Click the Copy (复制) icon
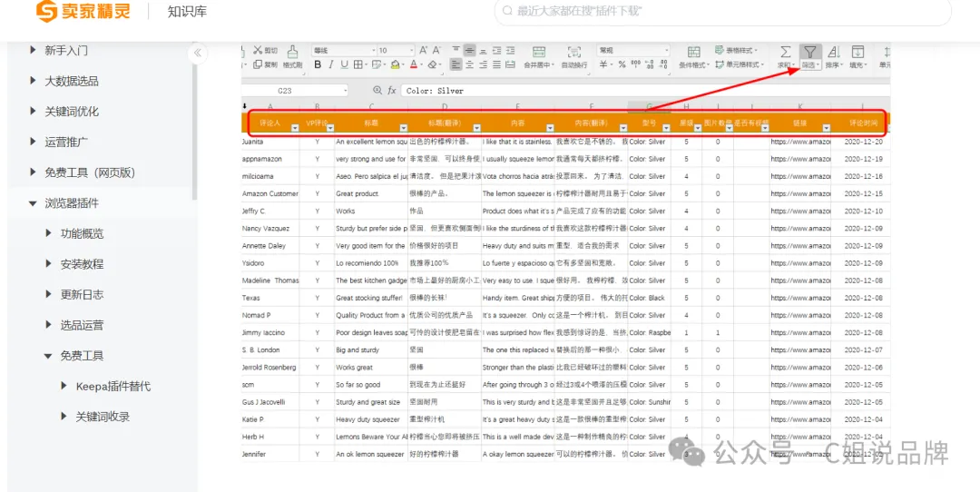980x492 pixels. coord(258,64)
